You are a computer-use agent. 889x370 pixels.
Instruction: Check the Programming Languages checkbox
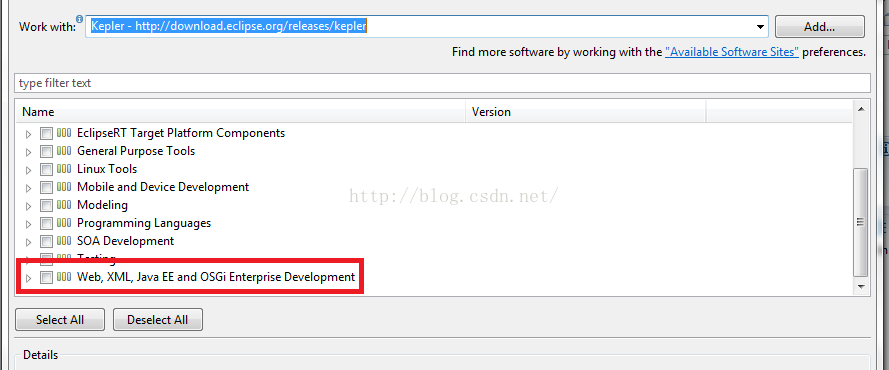46,224
